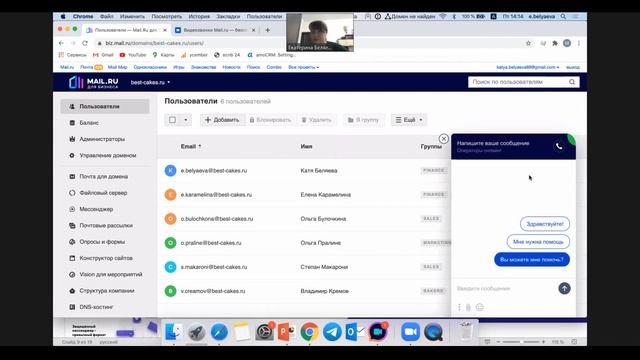Click the phone call icon in chat
Screen dimensions: 640x360
(x=559, y=146)
